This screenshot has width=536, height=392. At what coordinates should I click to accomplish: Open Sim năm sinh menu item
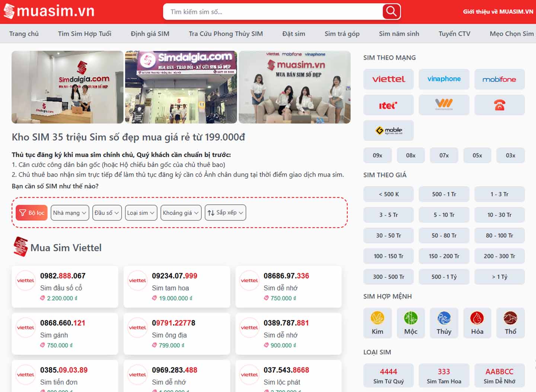point(399,34)
